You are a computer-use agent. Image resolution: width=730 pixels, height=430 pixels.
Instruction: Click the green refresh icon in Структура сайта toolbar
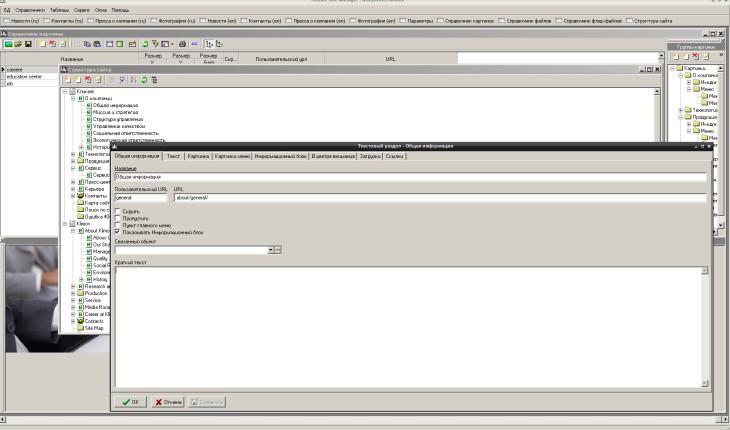[144, 80]
